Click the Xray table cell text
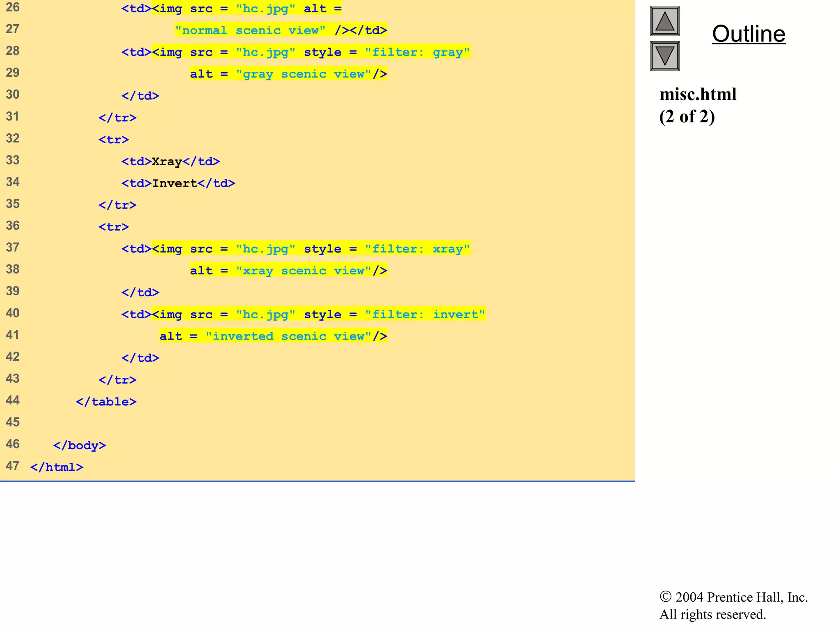Image resolution: width=840 pixels, height=630 pixels. coord(167,162)
